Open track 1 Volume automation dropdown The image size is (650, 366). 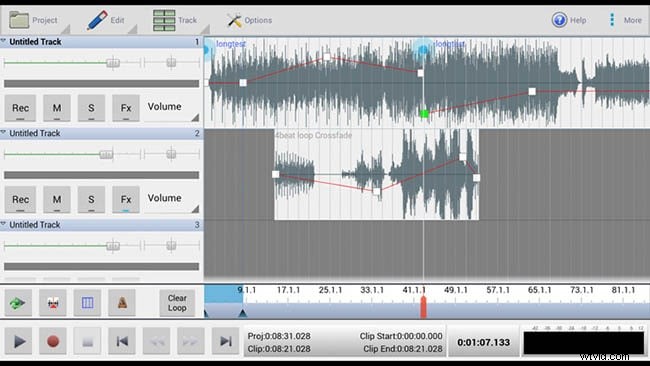click(172, 108)
